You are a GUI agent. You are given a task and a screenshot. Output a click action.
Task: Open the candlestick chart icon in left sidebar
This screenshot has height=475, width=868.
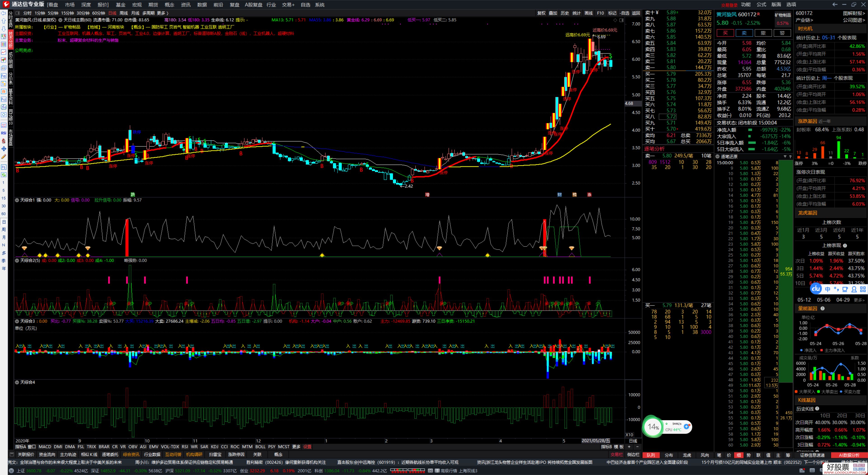[4, 60]
